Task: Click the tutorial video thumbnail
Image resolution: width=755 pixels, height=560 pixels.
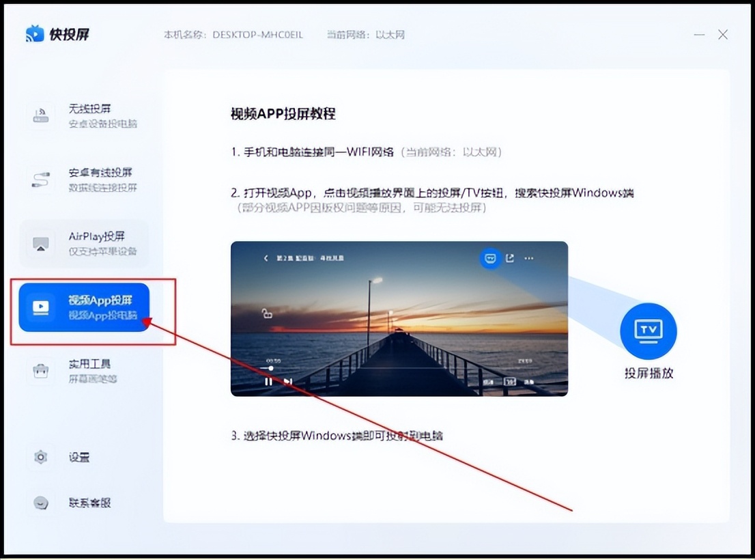Action: (x=399, y=318)
